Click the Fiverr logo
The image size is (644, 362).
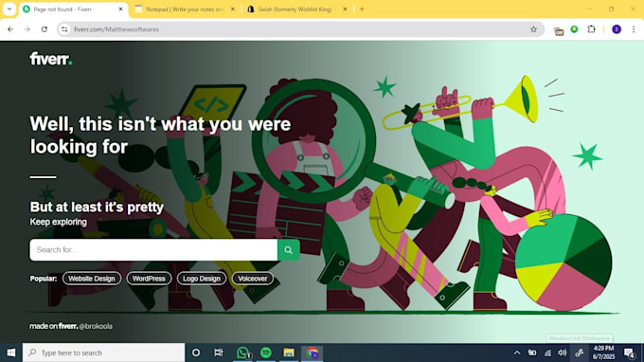pyautogui.click(x=51, y=59)
